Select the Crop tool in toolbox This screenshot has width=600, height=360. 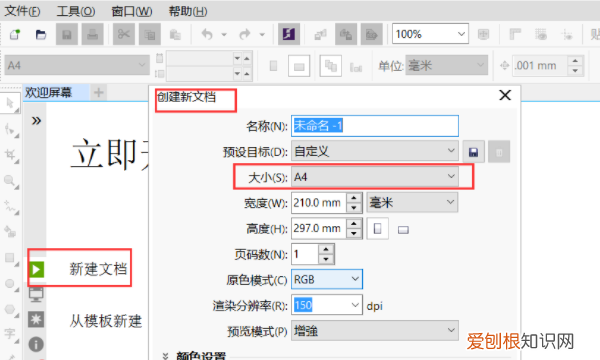pos(10,155)
